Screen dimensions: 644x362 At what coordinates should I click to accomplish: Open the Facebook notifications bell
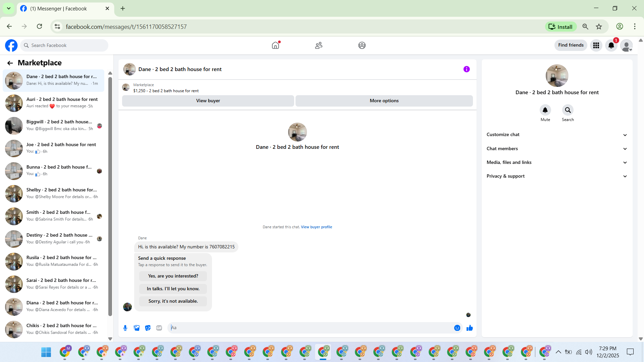[x=611, y=45]
